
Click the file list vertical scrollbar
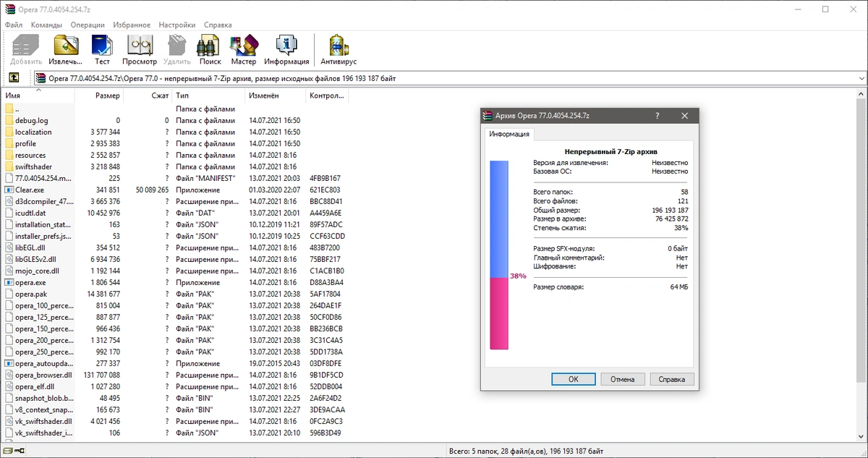pos(861,264)
